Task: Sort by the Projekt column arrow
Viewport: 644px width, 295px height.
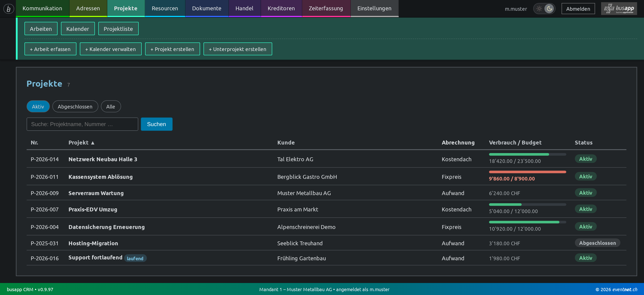Action: [x=93, y=143]
